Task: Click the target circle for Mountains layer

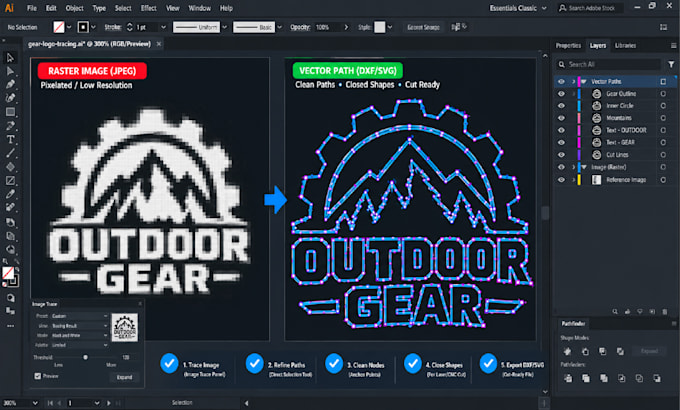Action: click(x=663, y=118)
